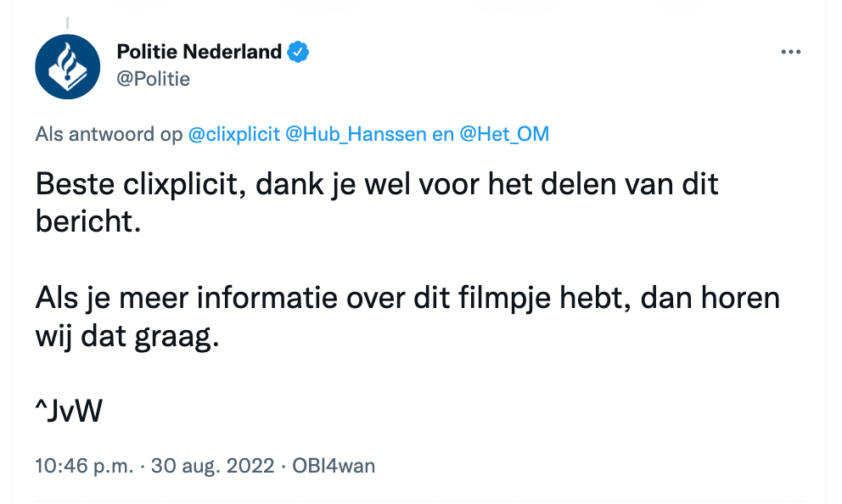Click the "Beste clixplicit, dank je wel" line
This screenshot has height=504, width=842.
tap(377, 184)
